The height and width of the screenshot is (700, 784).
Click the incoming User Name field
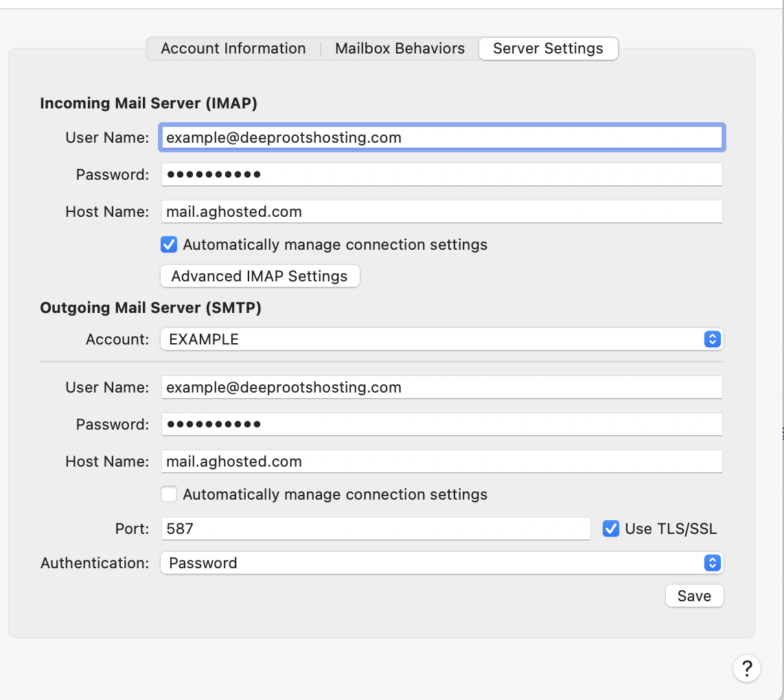[441, 137]
